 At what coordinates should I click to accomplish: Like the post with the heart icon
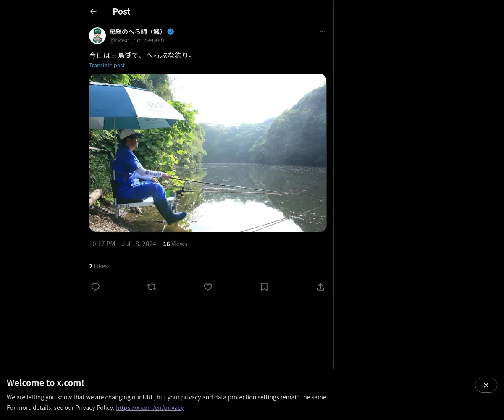(208, 287)
